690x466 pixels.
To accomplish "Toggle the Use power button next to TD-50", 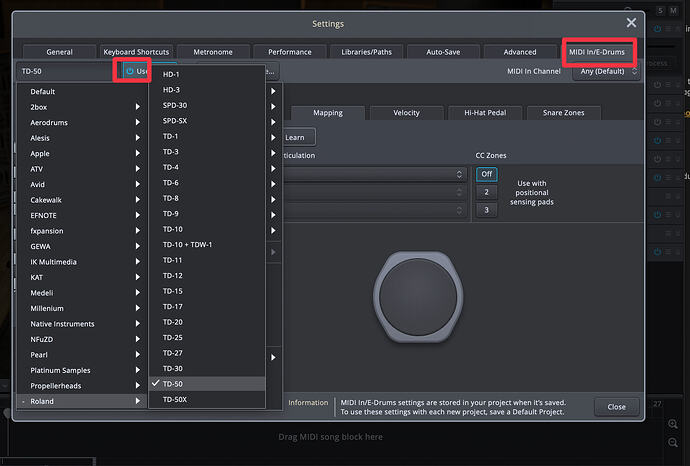I will pyautogui.click(x=130, y=71).
